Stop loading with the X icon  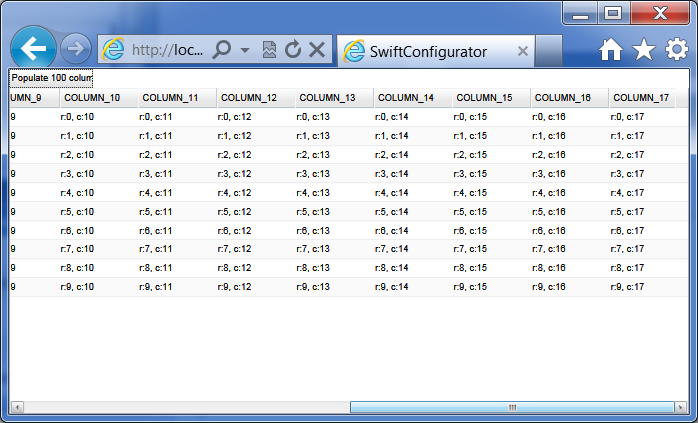pyautogui.click(x=317, y=50)
